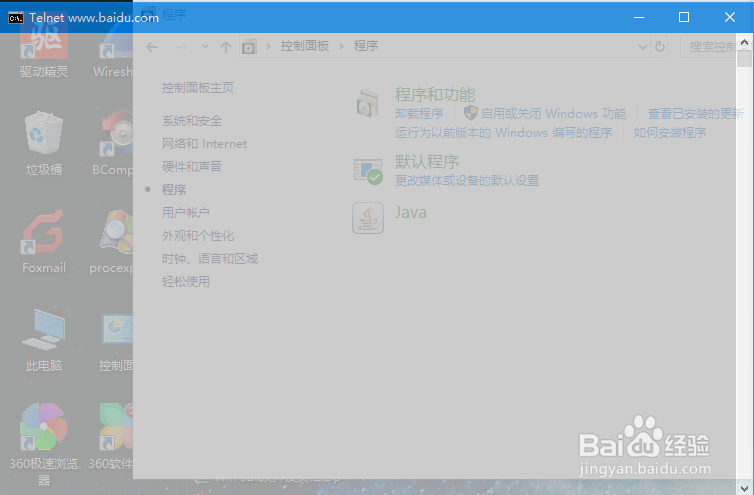754x495 pixels.
Task: Open recent locations dropdown arrow
Action: click(x=205, y=47)
